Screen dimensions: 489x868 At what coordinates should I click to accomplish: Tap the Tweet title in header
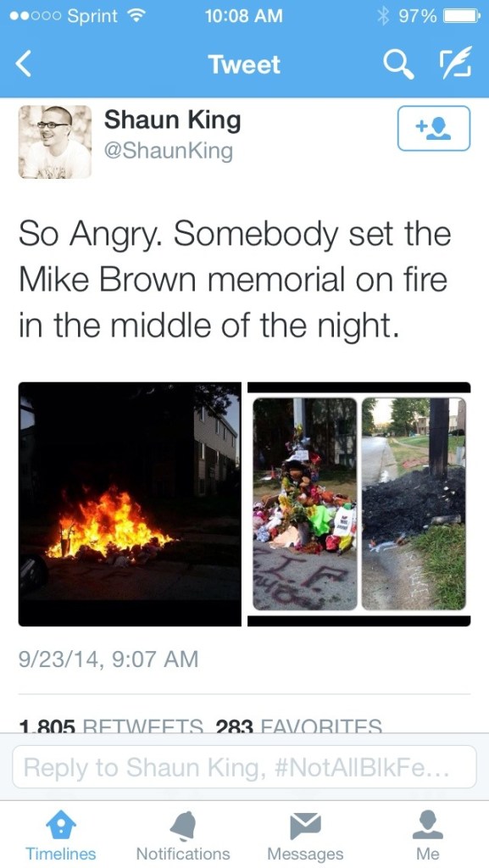point(244,64)
